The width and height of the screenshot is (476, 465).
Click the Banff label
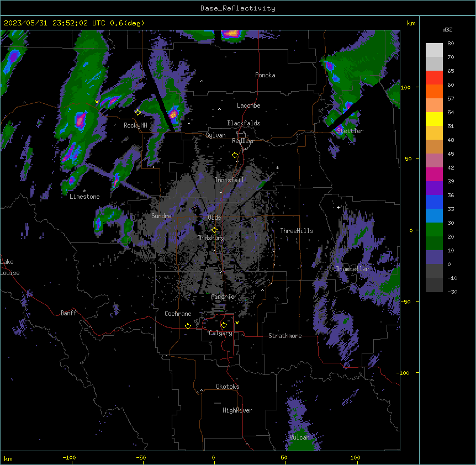tap(68, 313)
